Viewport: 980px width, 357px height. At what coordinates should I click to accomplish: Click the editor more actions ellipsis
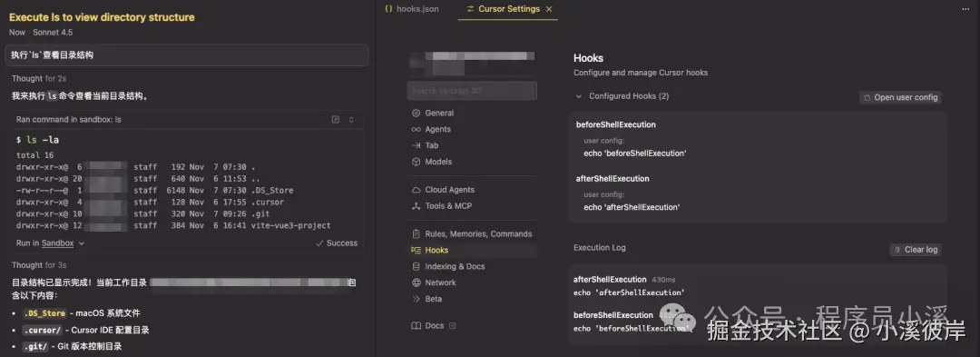click(965, 9)
